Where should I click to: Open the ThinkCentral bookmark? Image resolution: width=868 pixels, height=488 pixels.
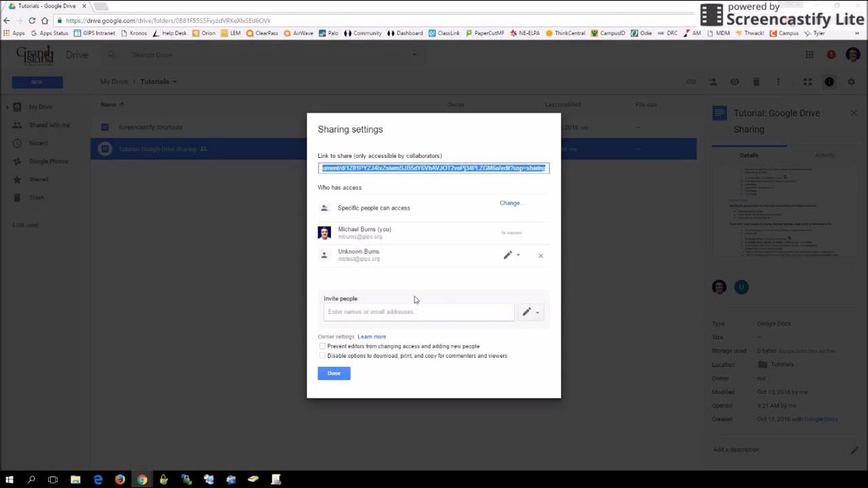565,33
